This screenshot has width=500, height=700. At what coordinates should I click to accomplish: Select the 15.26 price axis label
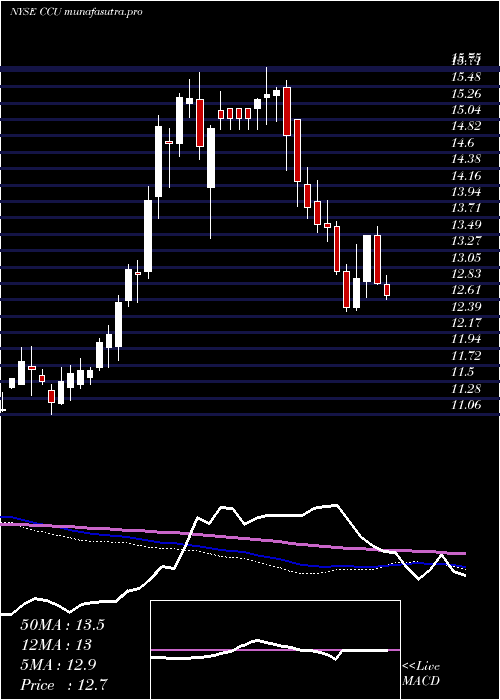tap(466, 93)
